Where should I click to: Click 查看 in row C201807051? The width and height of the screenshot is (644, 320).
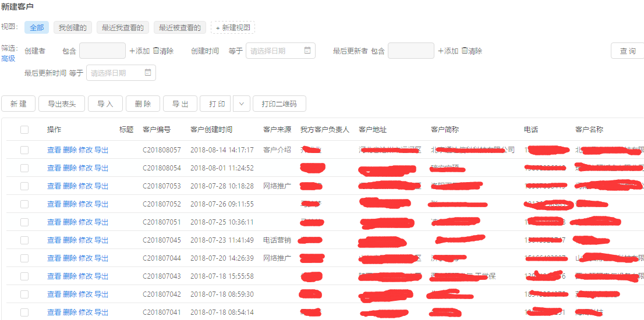tap(54, 222)
